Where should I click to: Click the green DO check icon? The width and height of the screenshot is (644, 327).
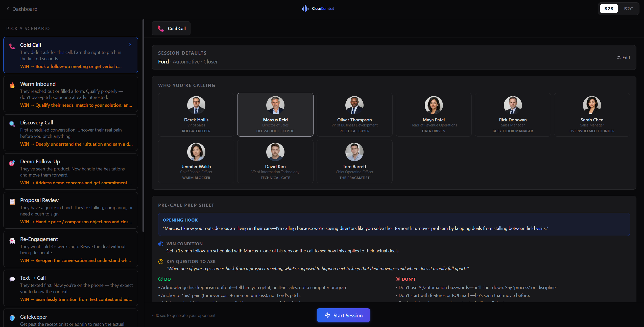pos(160,279)
